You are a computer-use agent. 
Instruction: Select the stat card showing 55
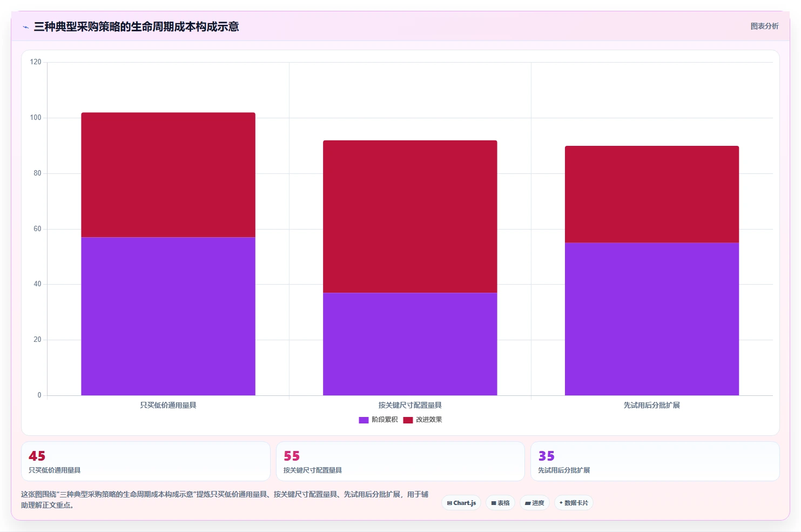point(400,461)
